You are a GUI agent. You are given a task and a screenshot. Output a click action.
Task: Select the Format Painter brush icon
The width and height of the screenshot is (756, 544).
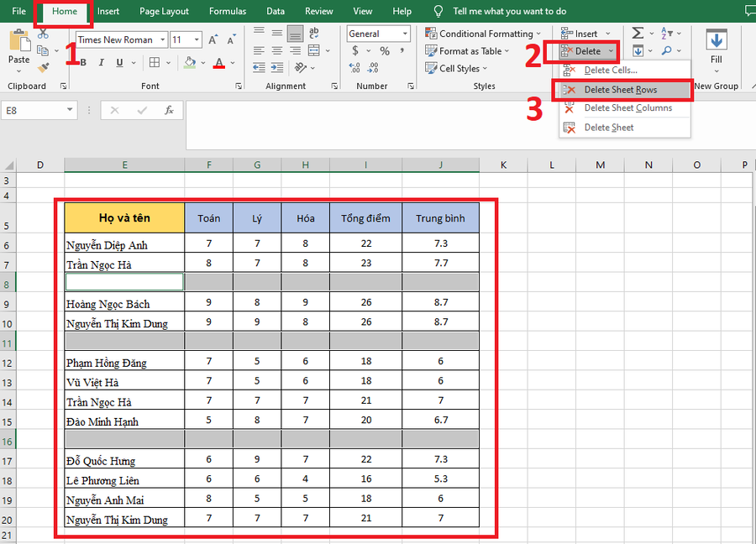43,67
